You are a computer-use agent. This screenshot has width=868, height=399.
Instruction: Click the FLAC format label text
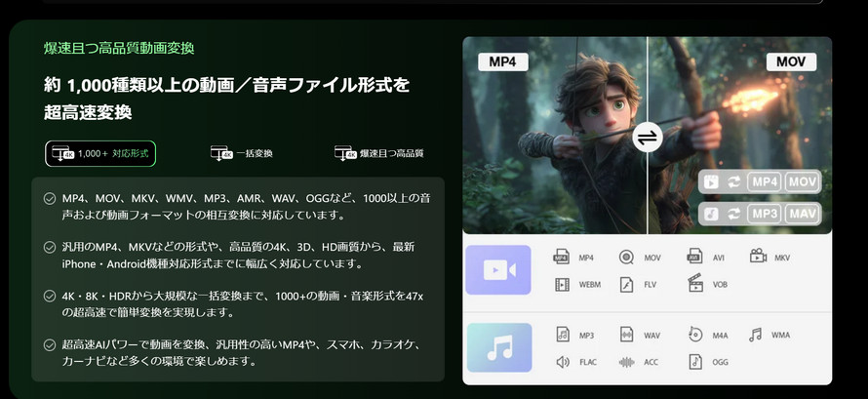coord(588,363)
